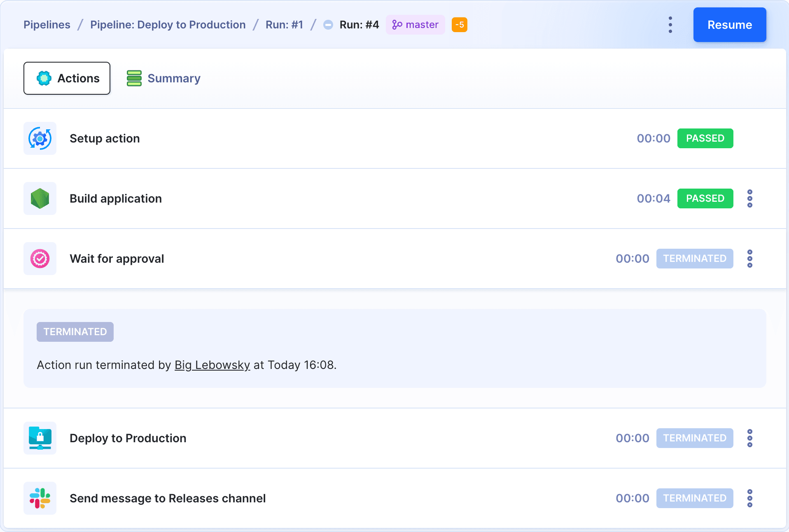Click the run status icon beside Run #4
The image size is (789, 532).
tap(328, 25)
